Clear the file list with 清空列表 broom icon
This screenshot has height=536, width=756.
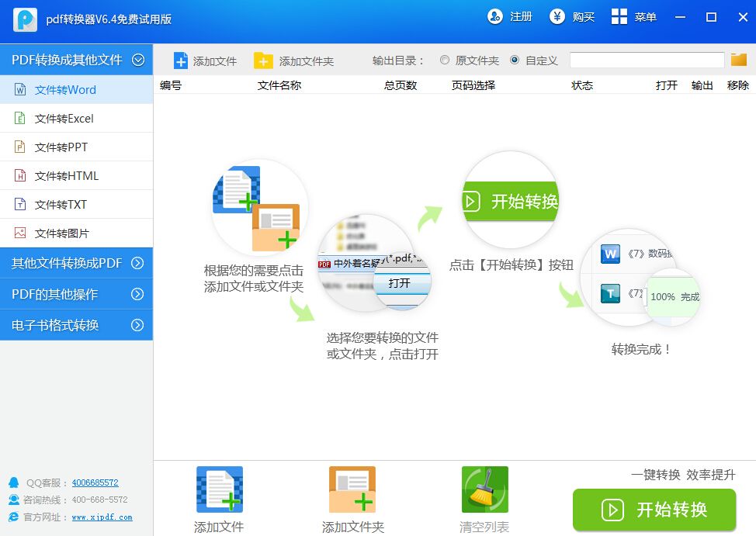coord(484,488)
